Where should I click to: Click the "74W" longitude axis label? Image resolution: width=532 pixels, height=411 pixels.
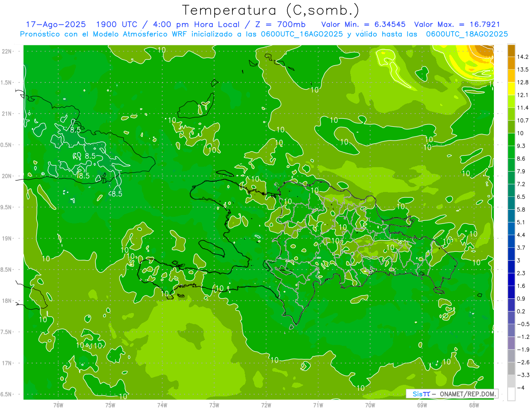pos(162,404)
